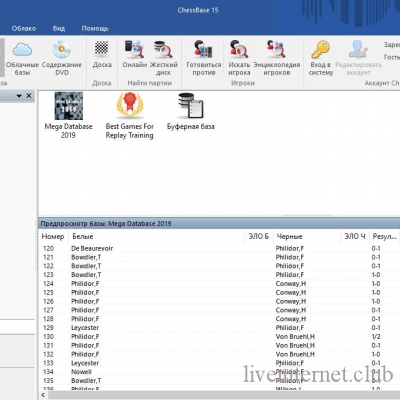This screenshot has height=400, width=400.
Task: Open the Доска chessboard
Action: coord(102,55)
